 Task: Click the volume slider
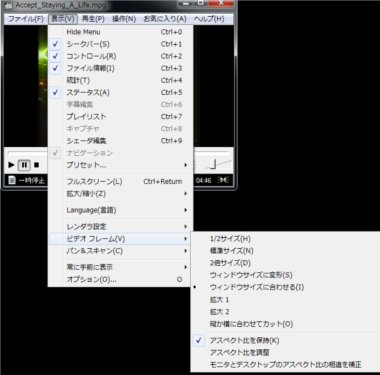[x=218, y=164]
